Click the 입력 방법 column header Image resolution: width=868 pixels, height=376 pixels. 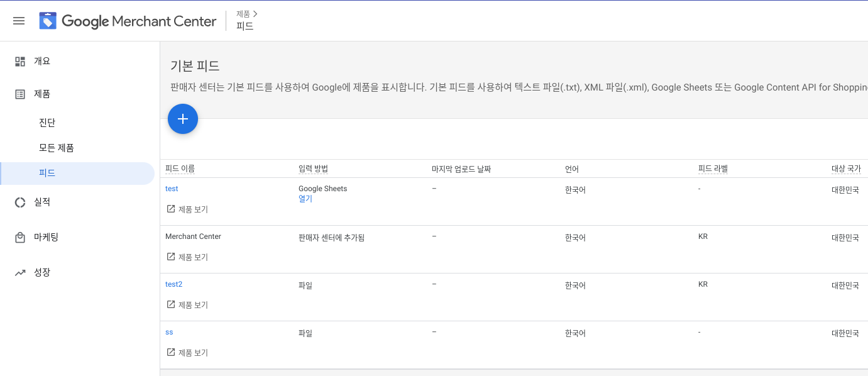point(313,169)
